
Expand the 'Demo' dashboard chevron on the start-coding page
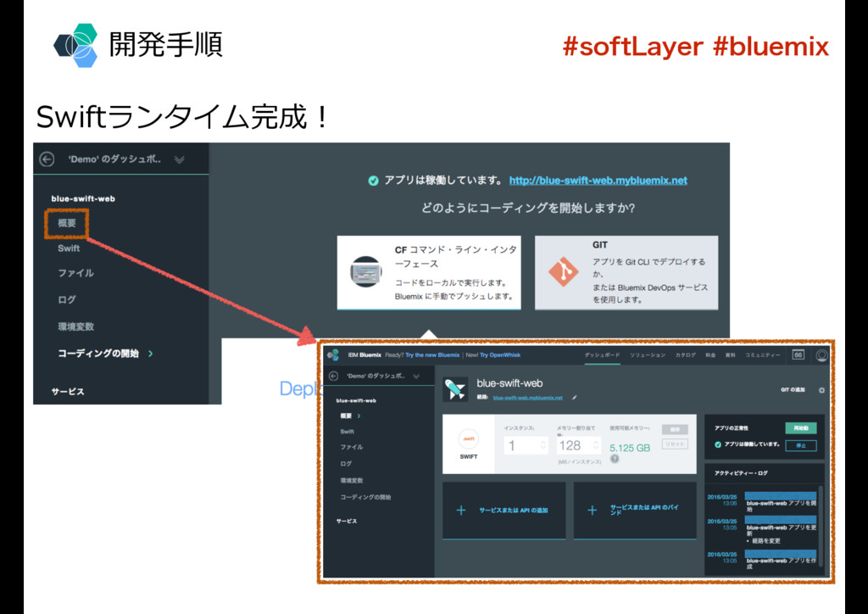point(179,159)
